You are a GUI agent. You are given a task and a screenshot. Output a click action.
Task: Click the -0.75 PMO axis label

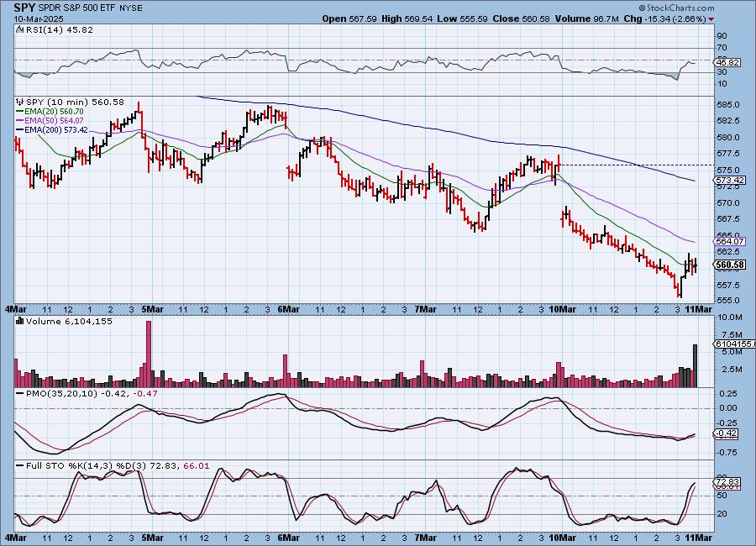[x=727, y=453]
